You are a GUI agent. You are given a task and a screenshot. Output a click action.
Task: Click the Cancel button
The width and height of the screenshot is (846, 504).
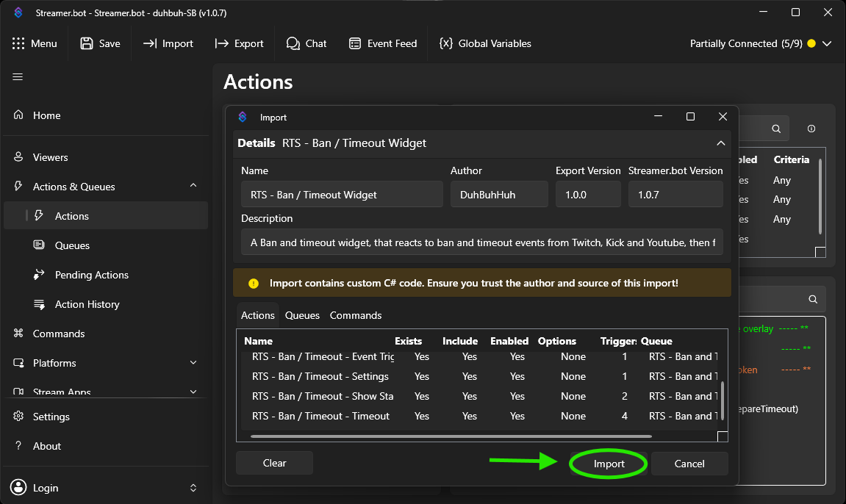click(689, 464)
